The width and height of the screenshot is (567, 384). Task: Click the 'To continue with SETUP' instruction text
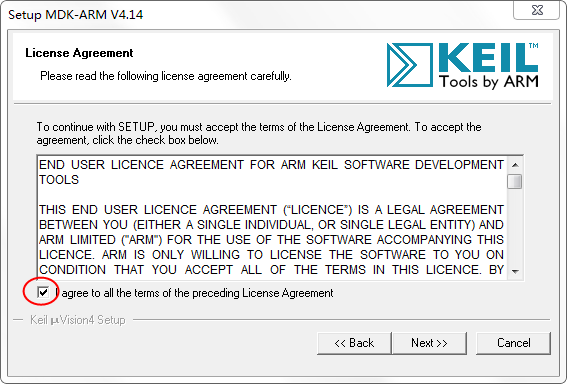pyautogui.click(x=259, y=133)
